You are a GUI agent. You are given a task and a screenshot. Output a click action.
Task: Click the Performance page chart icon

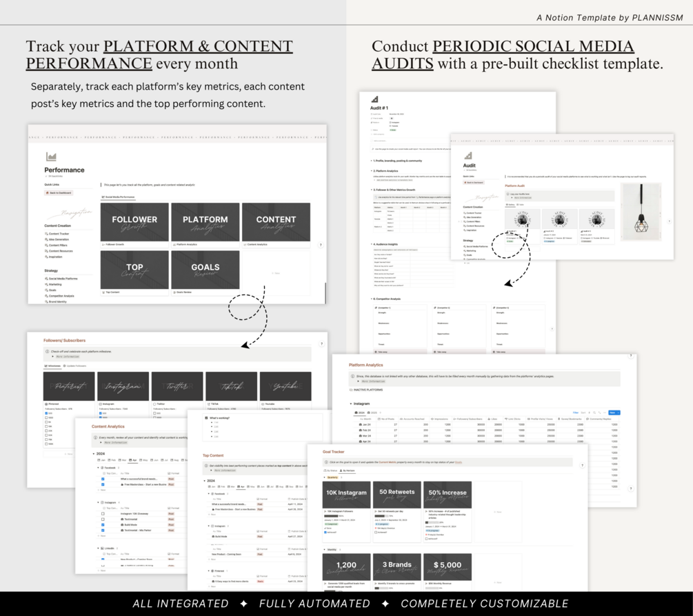[x=51, y=157]
